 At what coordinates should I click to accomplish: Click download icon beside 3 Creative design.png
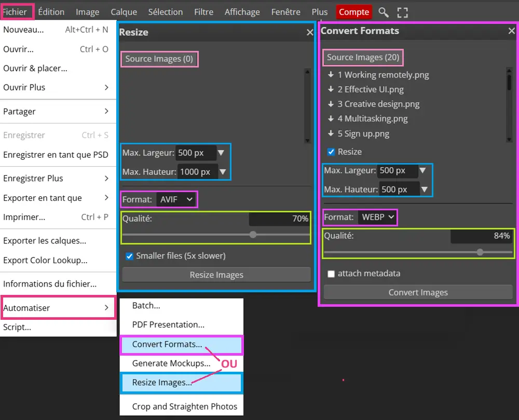[x=330, y=104]
